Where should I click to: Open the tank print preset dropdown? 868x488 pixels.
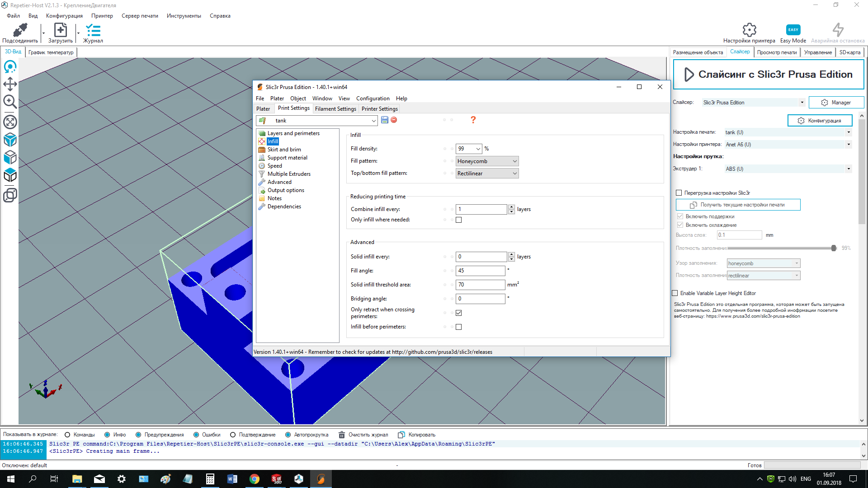tap(373, 121)
